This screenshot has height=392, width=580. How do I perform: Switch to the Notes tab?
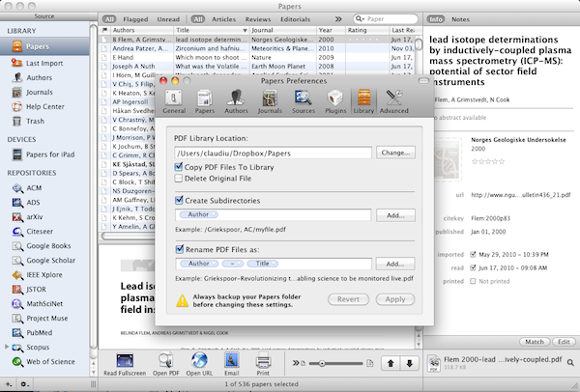coord(460,19)
